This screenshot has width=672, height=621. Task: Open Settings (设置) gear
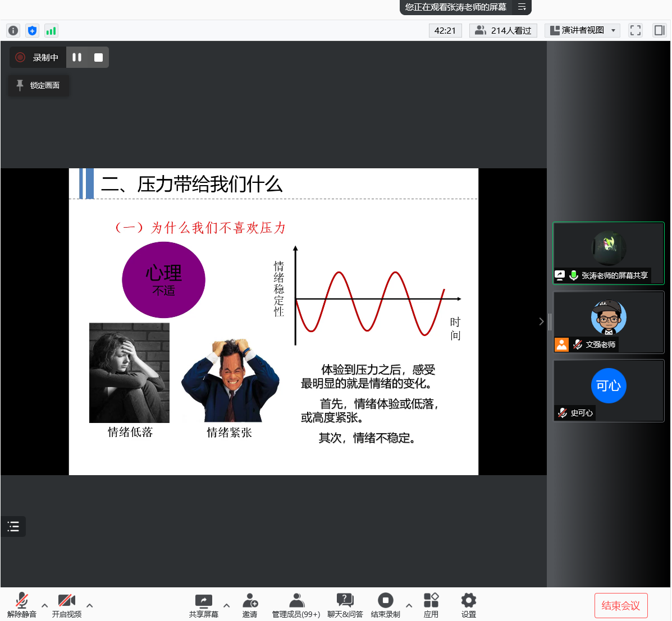468,605
